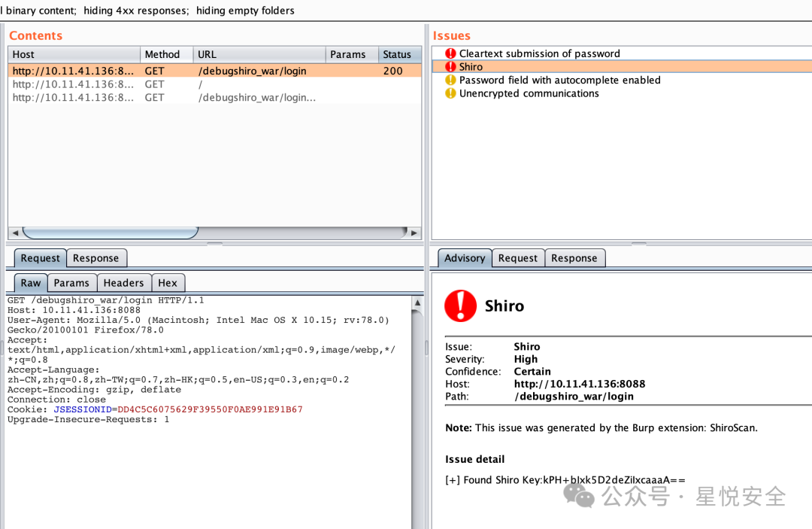The width and height of the screenshot is (812, 529).
Task: Click the Connection: close header line
Action: click(x=56, y=400)
